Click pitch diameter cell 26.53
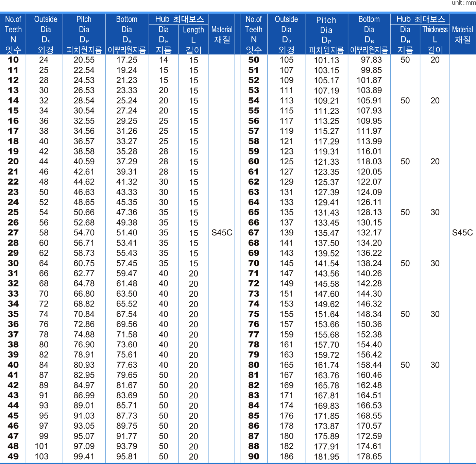 pyautogui.click(x=84, y=90)
